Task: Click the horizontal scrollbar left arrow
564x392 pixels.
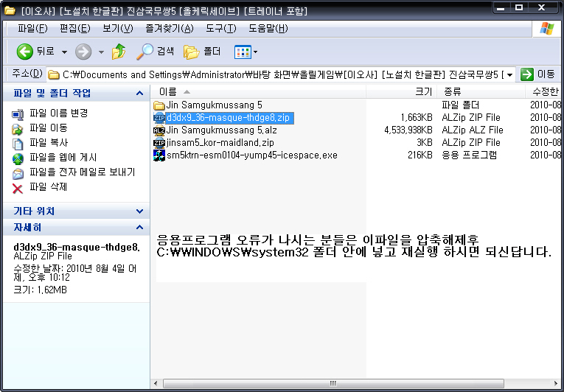Action: [x=156, y=383]
